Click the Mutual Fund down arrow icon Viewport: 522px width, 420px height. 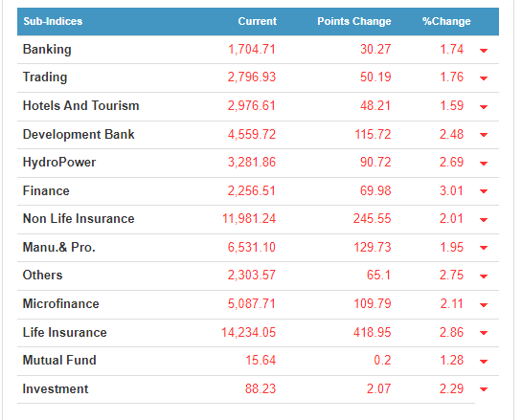click(x=484, y=361)
